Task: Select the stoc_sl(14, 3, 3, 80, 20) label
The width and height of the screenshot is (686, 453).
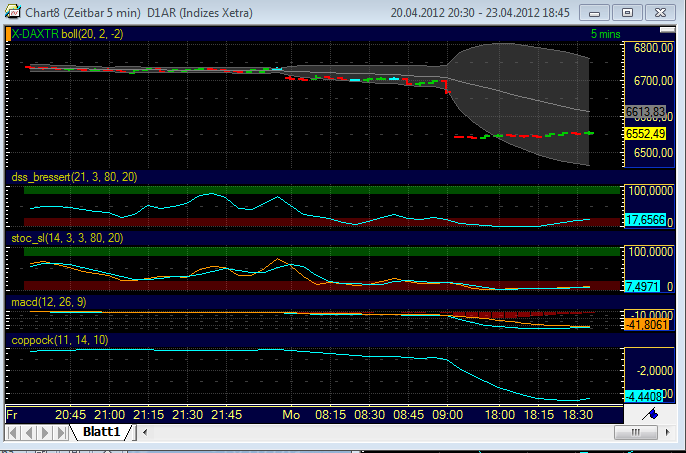Action: tap(67, 238)
